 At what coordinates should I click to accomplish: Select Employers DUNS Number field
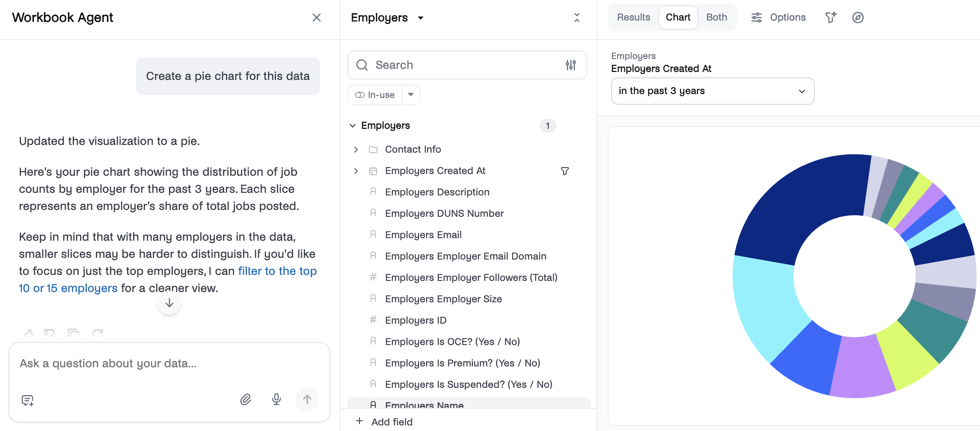pos(444,214)
